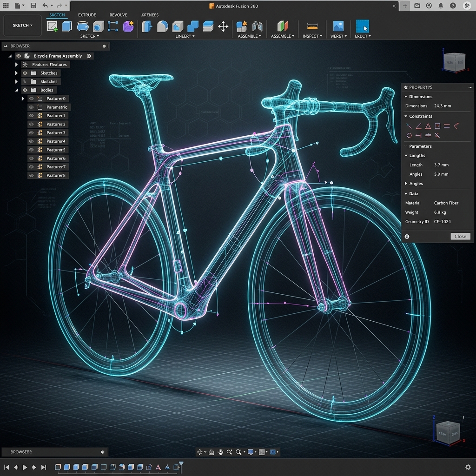Hide the Paaturer6 body

(x=31, y=158)
